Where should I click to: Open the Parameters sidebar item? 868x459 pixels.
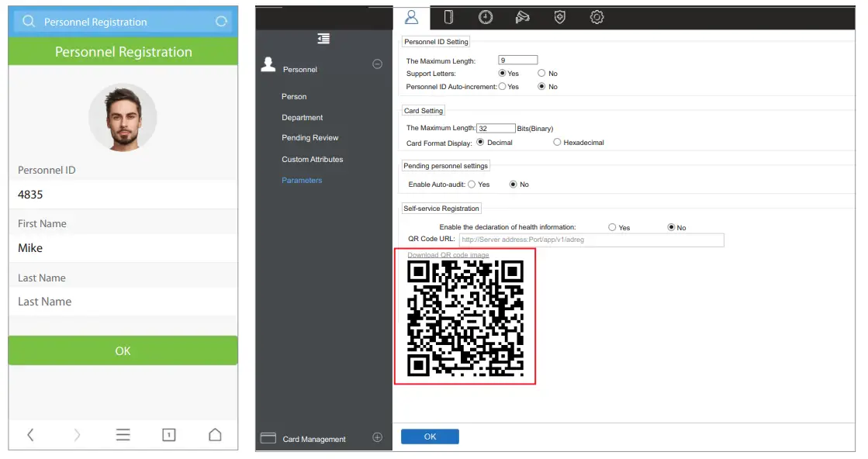click(302, 181)
